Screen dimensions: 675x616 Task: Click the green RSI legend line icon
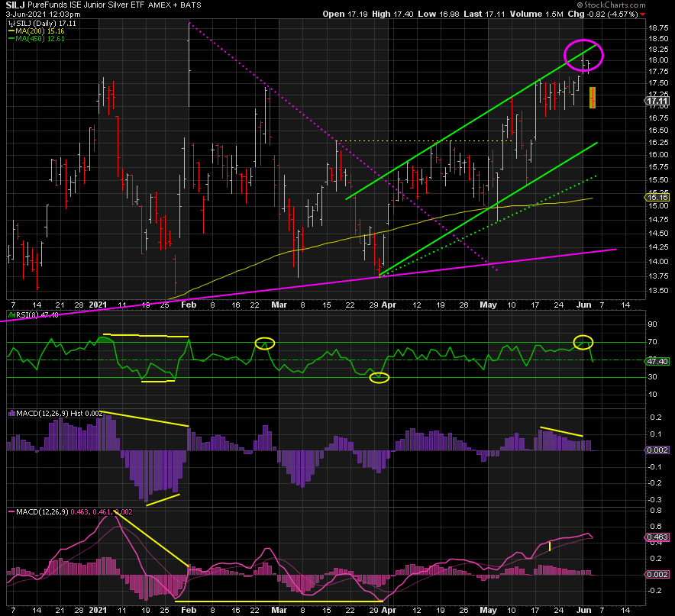pyautogui.click(x=11, y=315)
